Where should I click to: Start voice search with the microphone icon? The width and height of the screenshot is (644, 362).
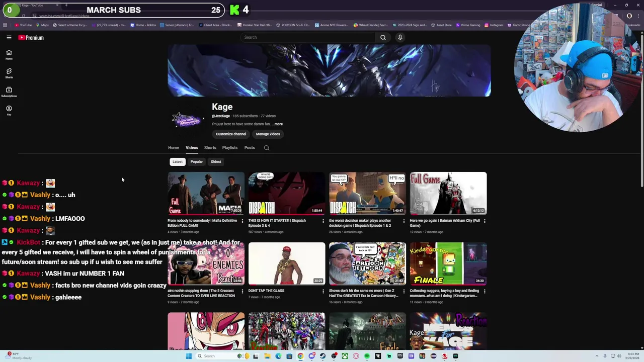pos(400,37)
